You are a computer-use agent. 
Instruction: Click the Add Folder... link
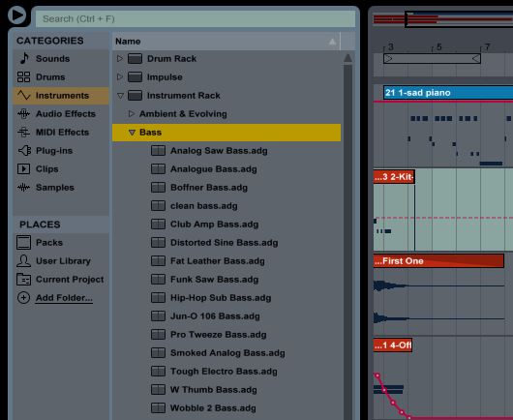64,298
